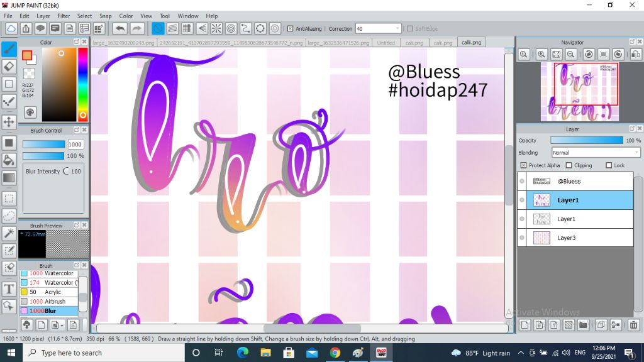The width and height of the screenshot is (644, 362).
Task: Rotate canvas left in Navigator
Action: point(589,54)
